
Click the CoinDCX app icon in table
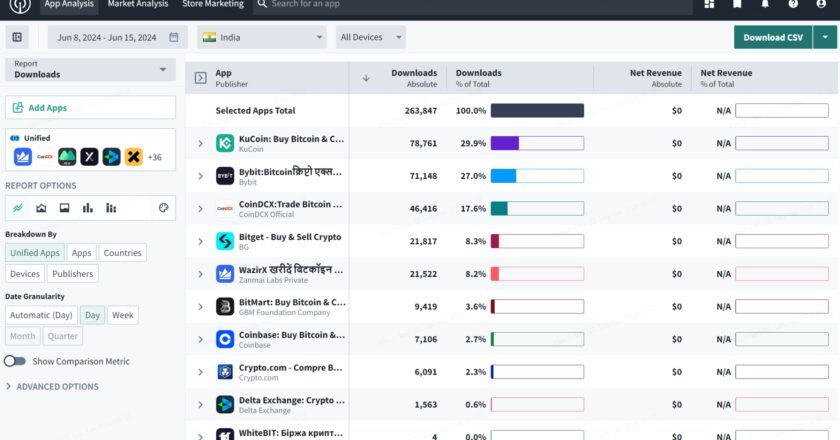coord(225,208)
